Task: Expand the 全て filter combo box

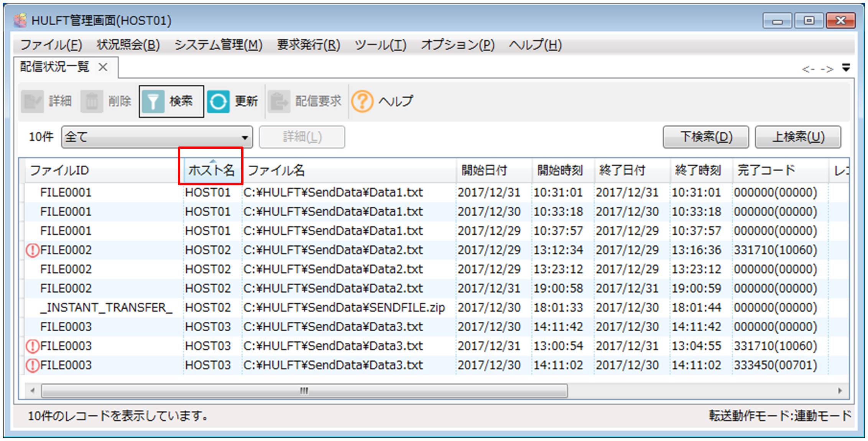Action: tap(157, 137)
